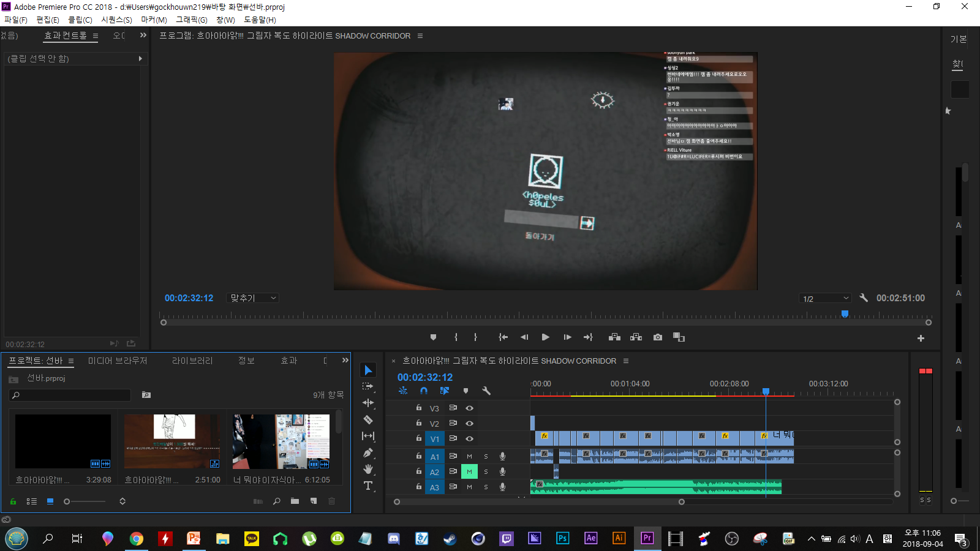Open Effect Controls panel menu
The width and height of the screenshot is (980, 551).
point(96,36)
